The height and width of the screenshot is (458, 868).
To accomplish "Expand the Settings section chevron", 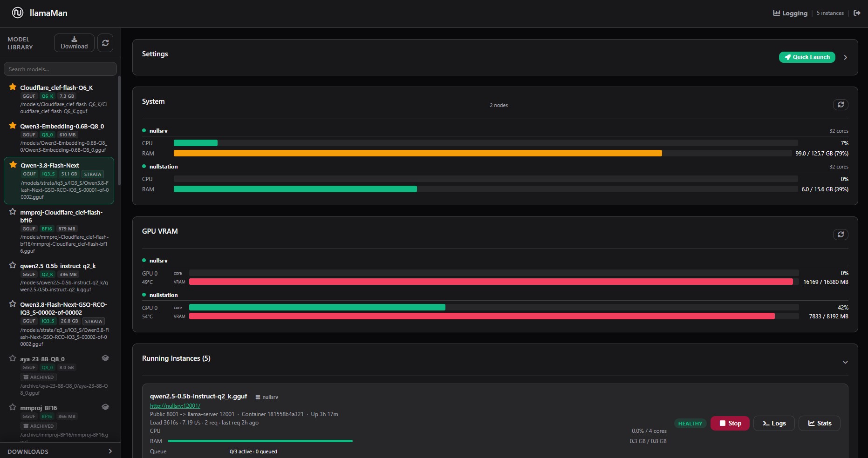I will 846,57.
